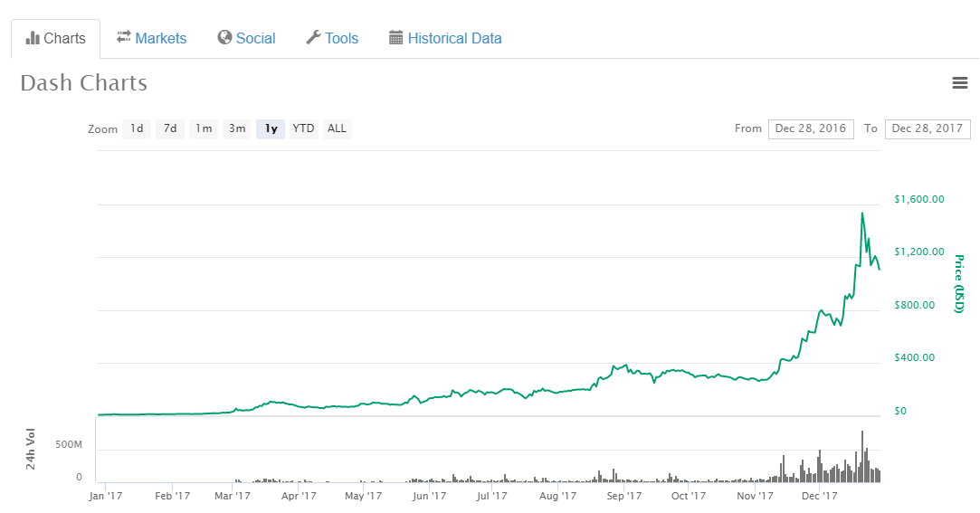Screen dimensions: 980x513
Task: Select the YTD zoom button
Action: (304, 128)
